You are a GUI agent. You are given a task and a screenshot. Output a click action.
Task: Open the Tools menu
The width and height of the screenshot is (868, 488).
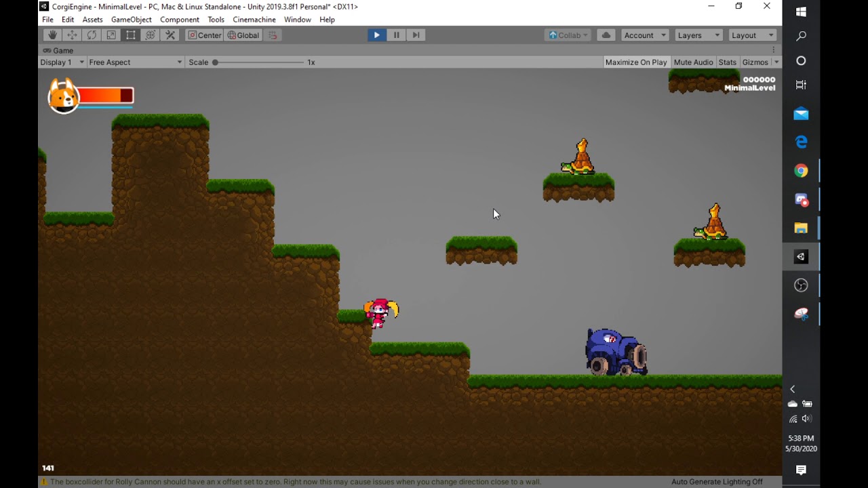point(216,20)
